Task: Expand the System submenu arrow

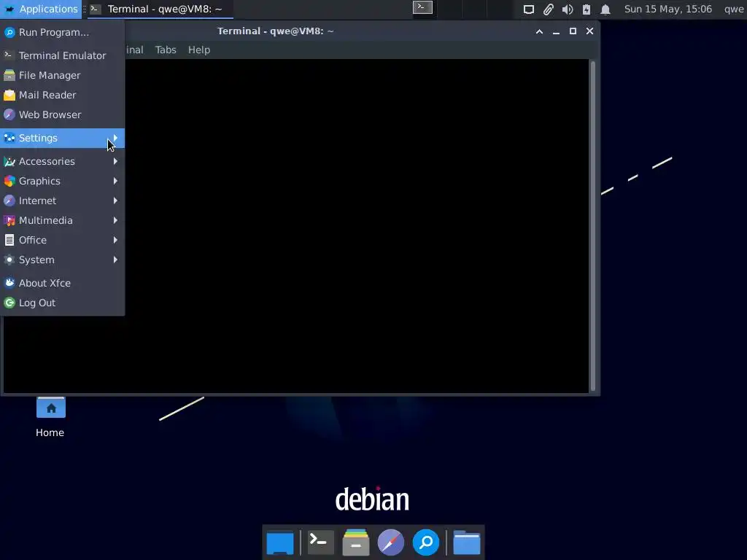Action: 115,260
